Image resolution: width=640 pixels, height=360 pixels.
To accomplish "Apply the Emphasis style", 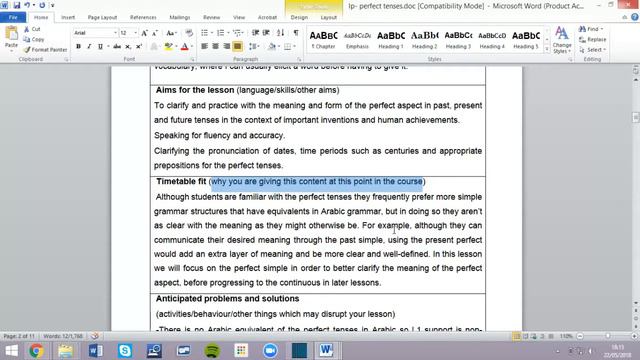I will [357, 40].
